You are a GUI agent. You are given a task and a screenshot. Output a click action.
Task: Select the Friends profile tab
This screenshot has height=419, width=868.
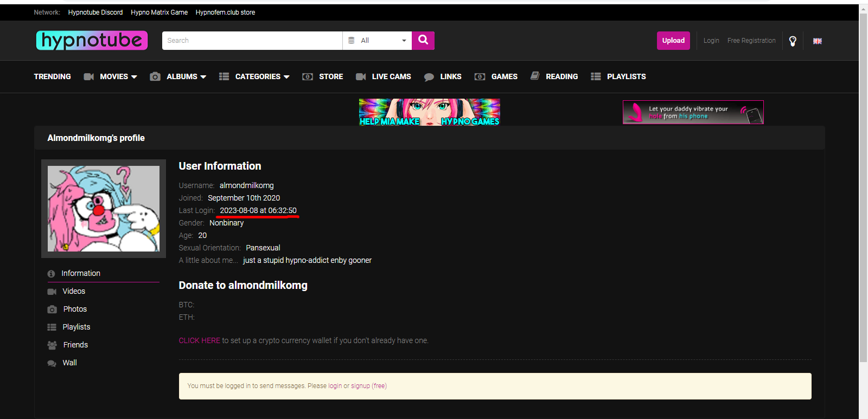75,345
